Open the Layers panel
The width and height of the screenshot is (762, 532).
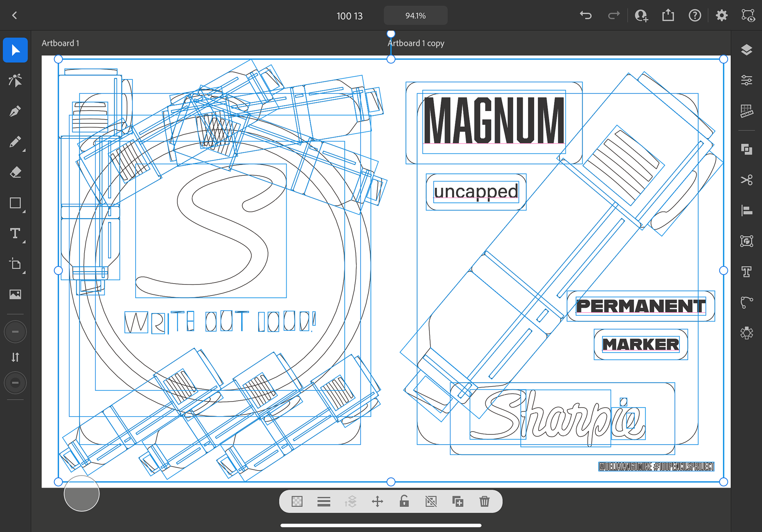(747, 50)
